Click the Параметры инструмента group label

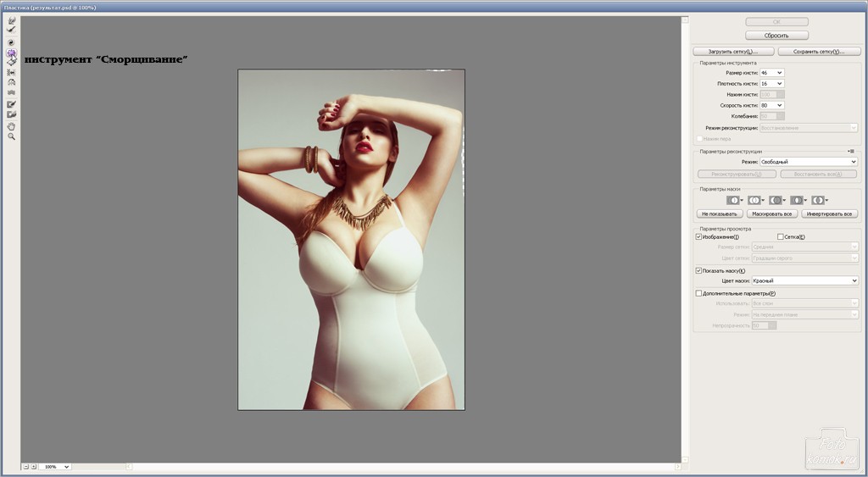pyautogui.click(x=727, y=63)
